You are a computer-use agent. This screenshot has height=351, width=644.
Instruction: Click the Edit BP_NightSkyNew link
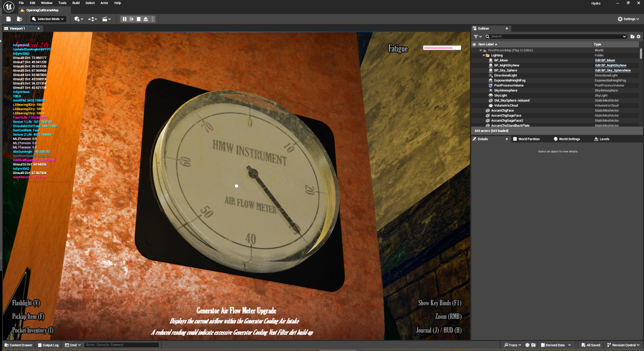[x=611, y=65]
